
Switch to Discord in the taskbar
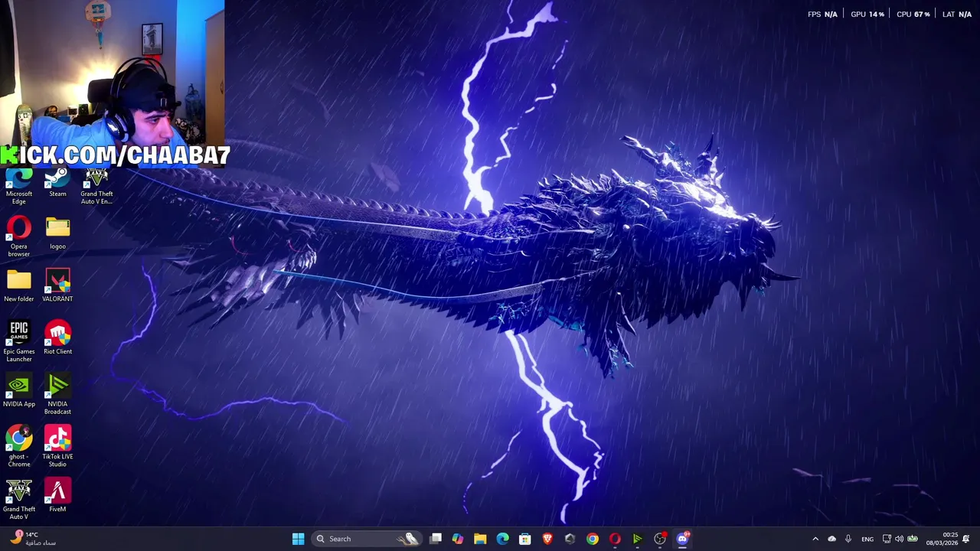pos(682,539)
